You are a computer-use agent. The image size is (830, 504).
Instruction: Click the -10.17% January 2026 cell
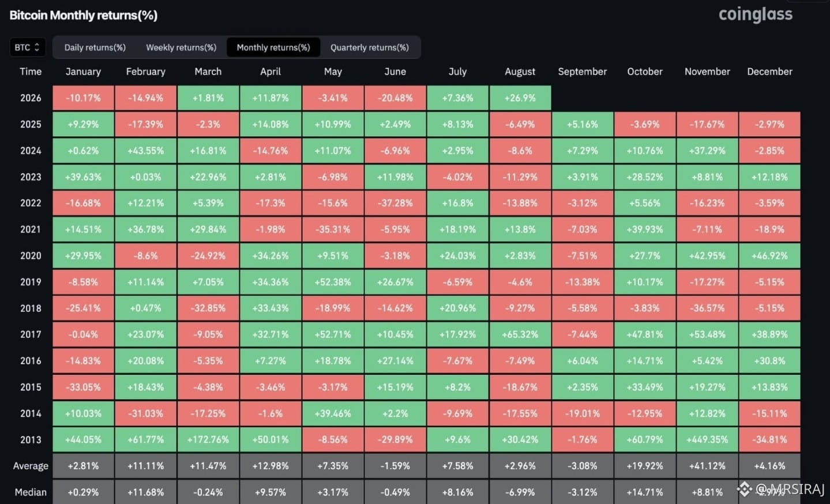point(83,98)
